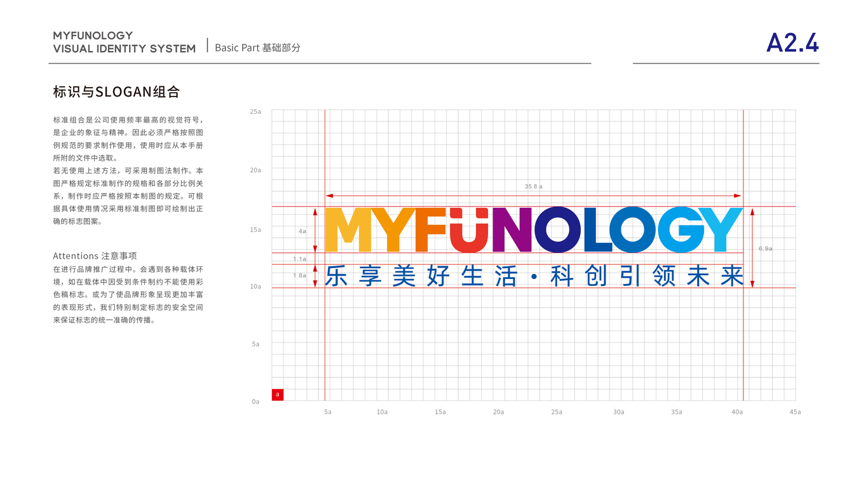Click '5a' on the vertical axis

tap(255, 344)
